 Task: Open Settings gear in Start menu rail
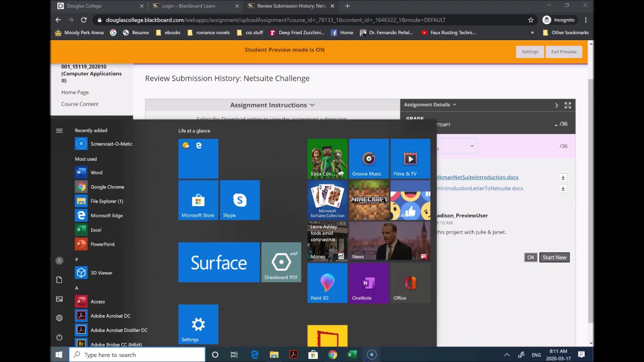pos(59,318)
